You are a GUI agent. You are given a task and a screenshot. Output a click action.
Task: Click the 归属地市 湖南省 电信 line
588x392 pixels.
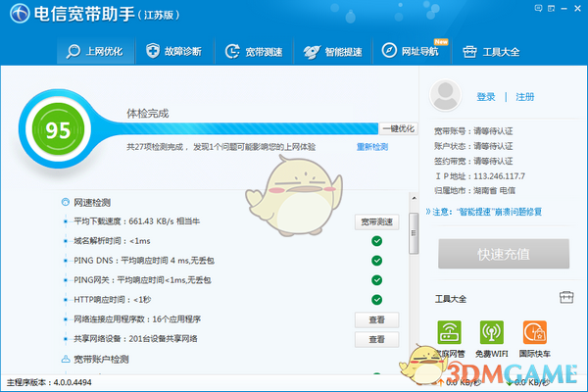[x=474, y=190]
